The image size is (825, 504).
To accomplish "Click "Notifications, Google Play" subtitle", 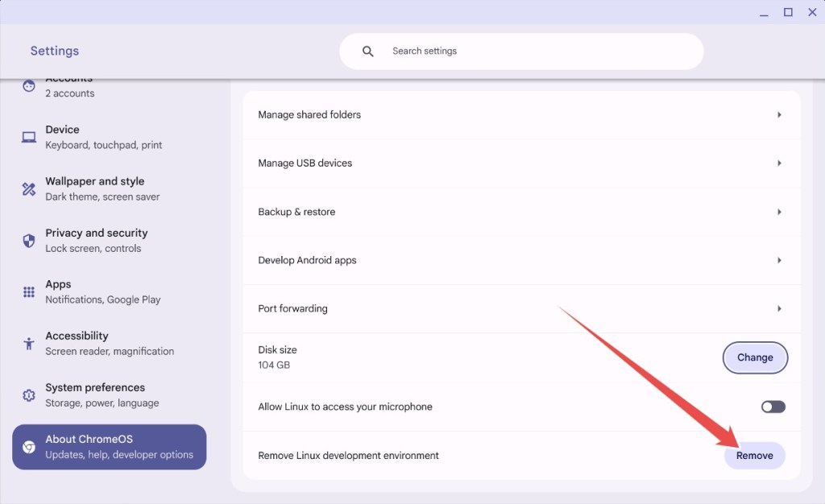I will [103, 300].
